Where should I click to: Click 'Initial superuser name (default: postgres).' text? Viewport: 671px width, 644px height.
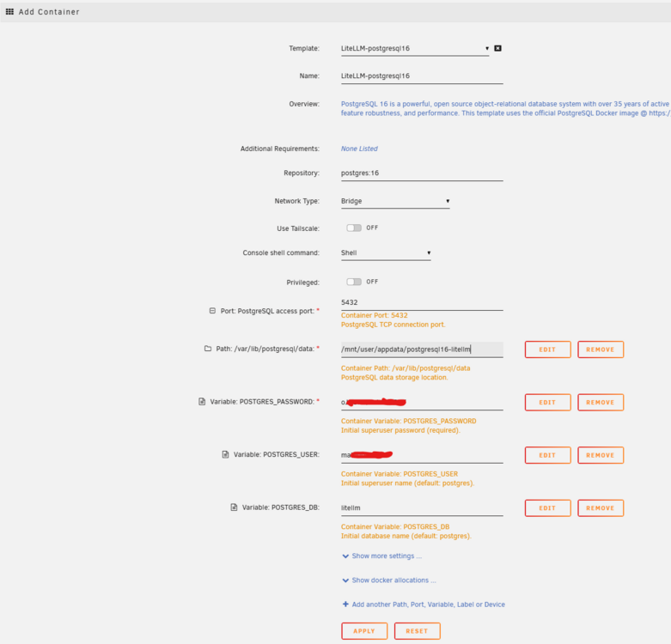pos(407,483)
